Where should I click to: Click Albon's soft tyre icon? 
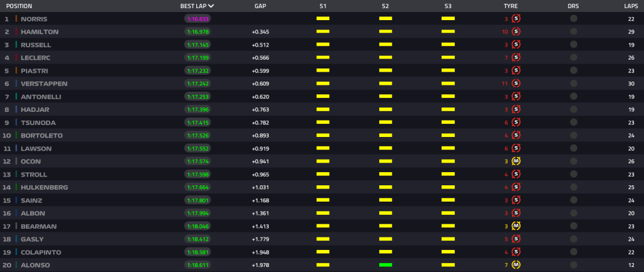point(516,213)
